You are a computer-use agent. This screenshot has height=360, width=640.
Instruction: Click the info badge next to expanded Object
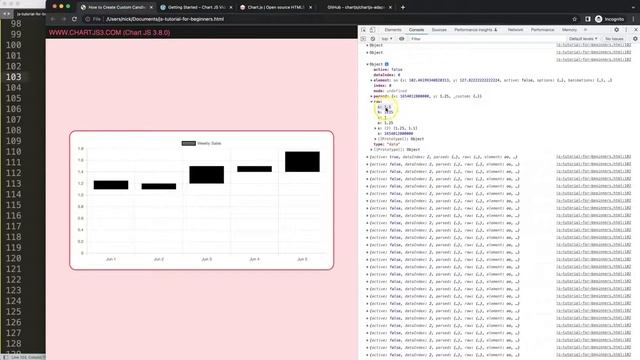pos(387,64)
